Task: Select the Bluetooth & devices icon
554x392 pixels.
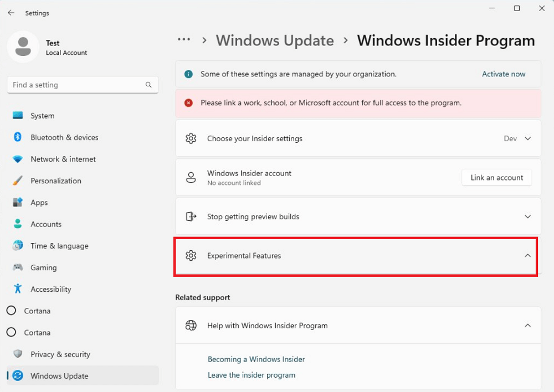Action: click(18, 137)
